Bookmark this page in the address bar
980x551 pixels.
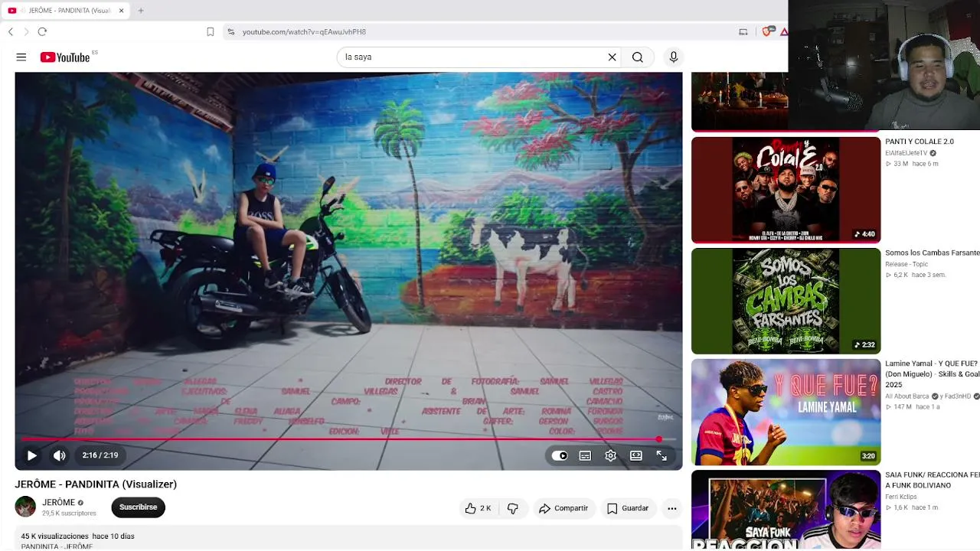click(x=210, y=31)
